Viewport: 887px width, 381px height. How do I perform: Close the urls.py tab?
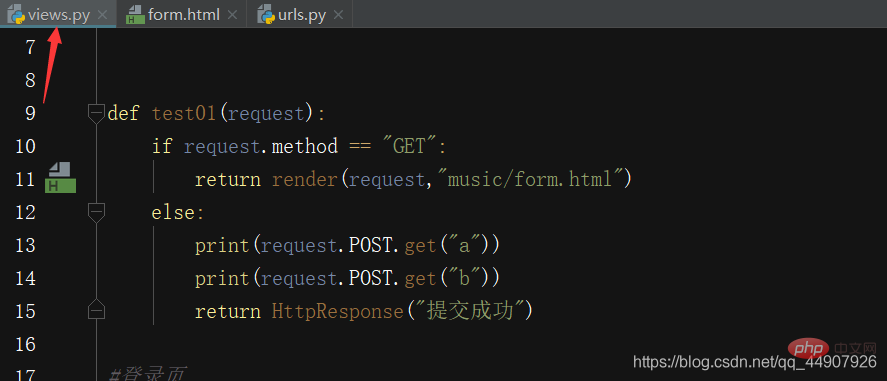(338, 15)
